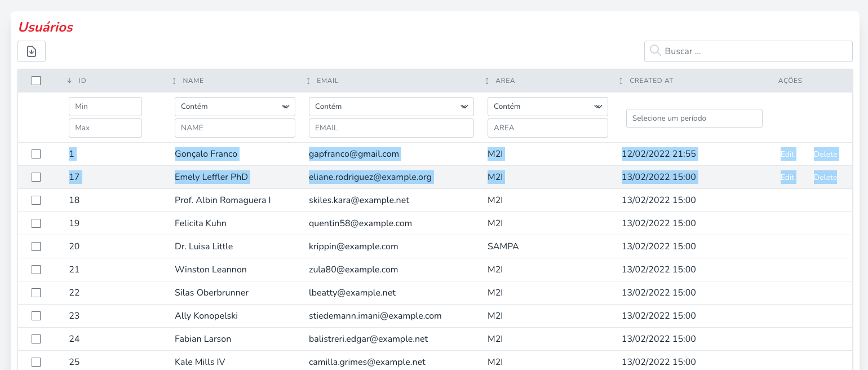The width and height of the screenshot is (868, 370).
Task: Click the EMAIL column header
Action: coord(327,81)
